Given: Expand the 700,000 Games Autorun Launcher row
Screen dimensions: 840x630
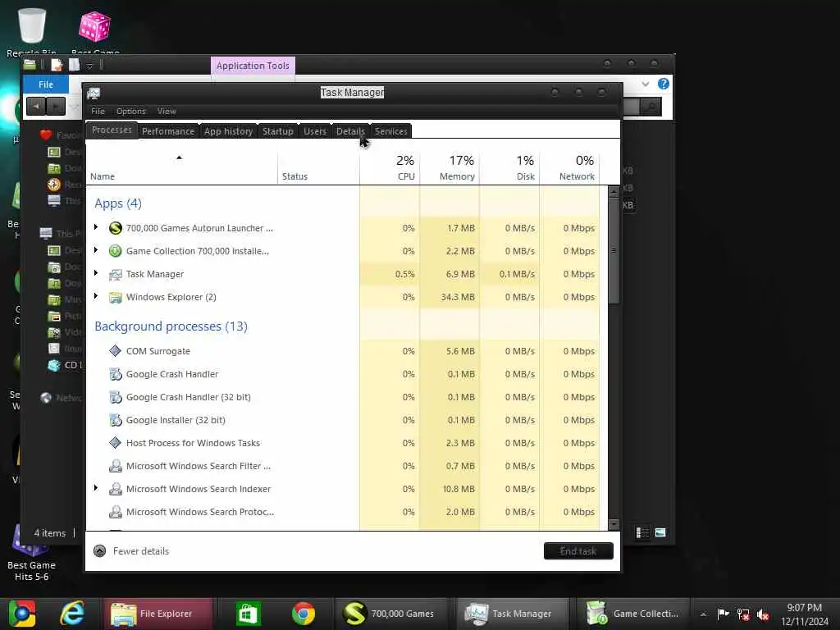Looking at the screenshot, I should (96, 227).
